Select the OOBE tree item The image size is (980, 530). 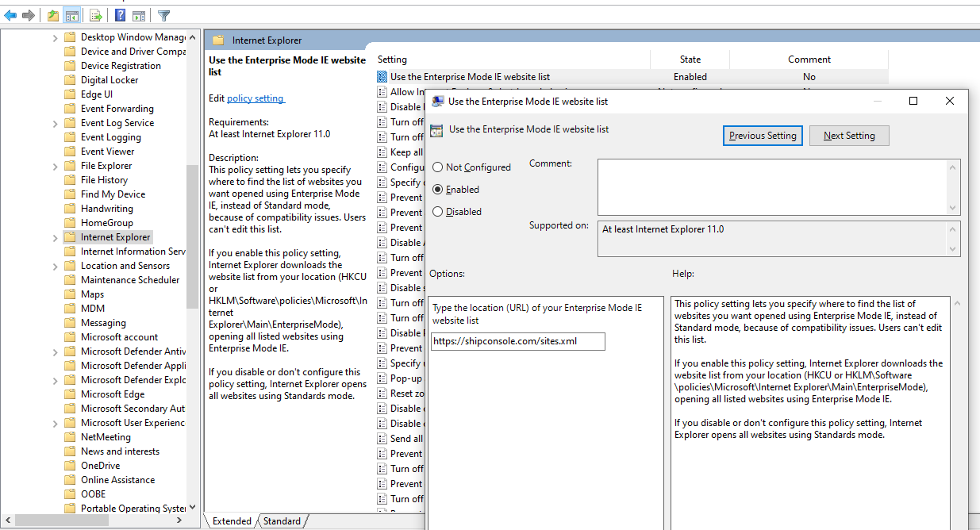click(x=93, y=494)
